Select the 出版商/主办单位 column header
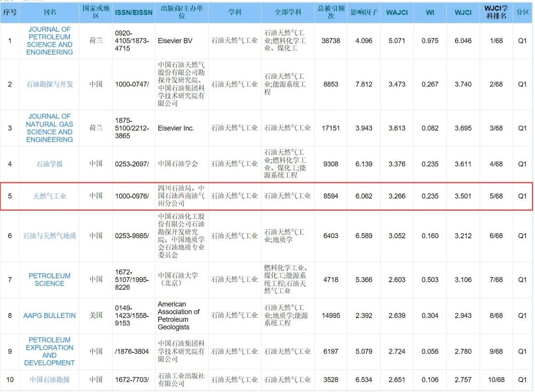The width and height of the screenshot is (535, 392). coord(181,13)
